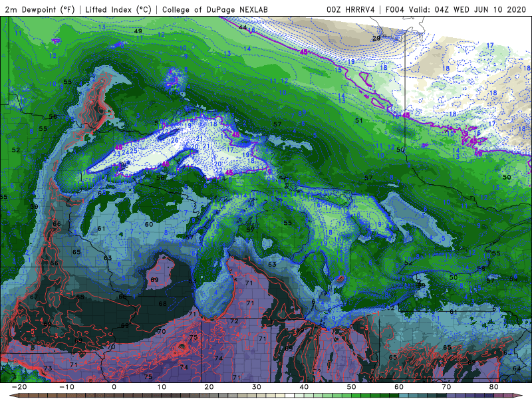Screen dimensions: 532x399
Task: Click the 0 label on the color scale
Action: click(x=114, y=387)
